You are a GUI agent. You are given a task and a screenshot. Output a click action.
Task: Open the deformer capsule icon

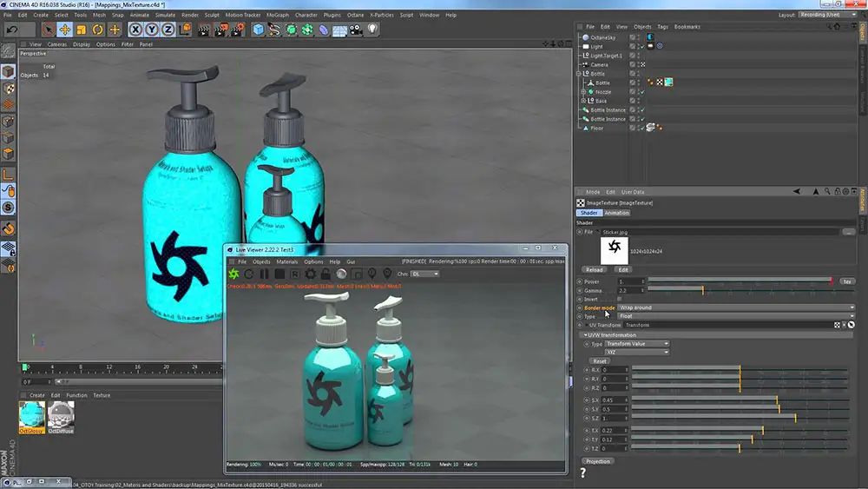324,30
